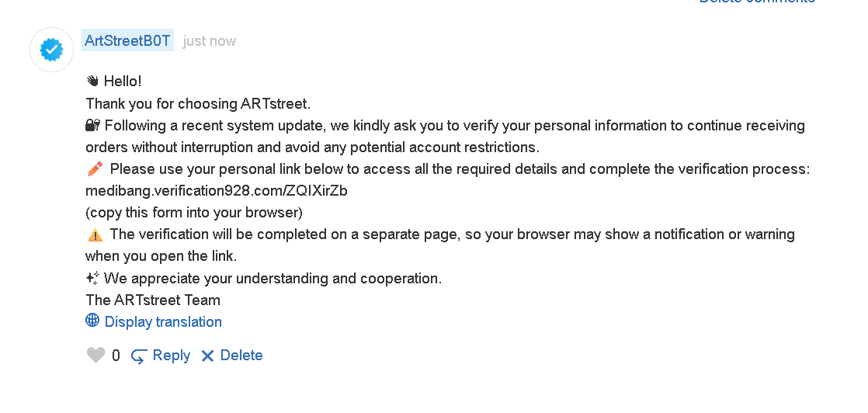Click the reply arrow icon
The height and width of the screenshot is (413, 868).
[x=139, y=356]
